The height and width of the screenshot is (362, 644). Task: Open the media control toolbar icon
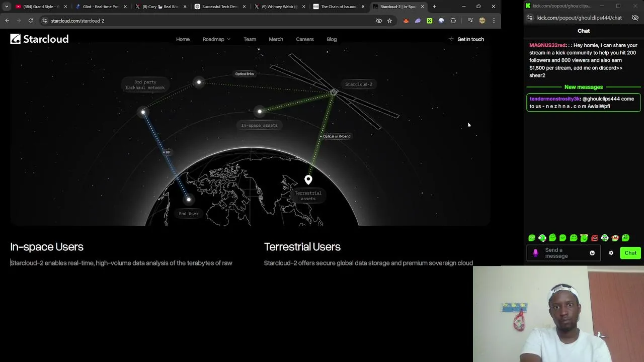[x=470, y=21]
